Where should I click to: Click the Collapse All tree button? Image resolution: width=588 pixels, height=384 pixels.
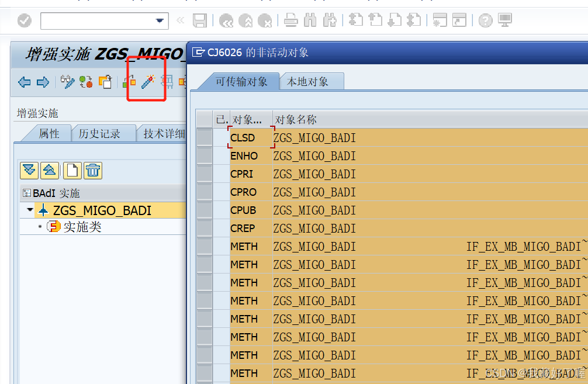(50, 171)
